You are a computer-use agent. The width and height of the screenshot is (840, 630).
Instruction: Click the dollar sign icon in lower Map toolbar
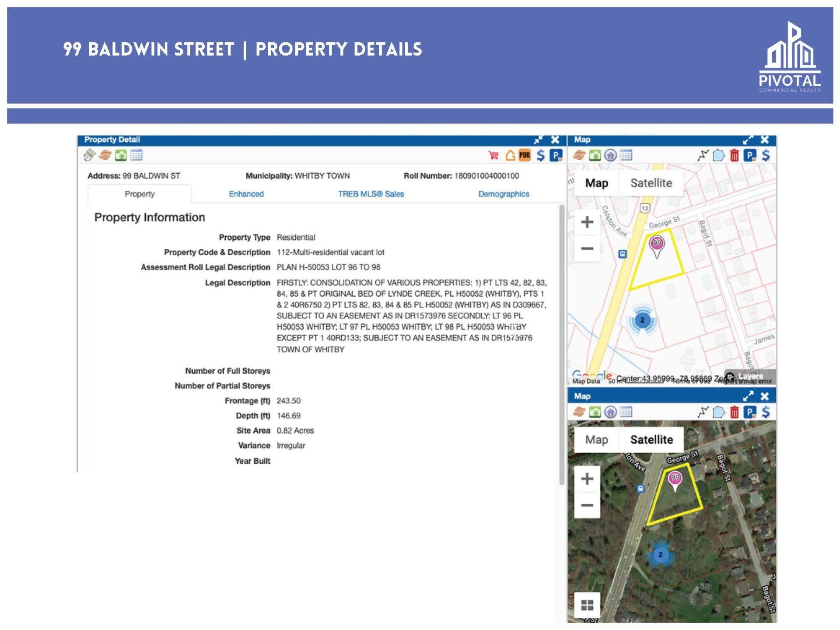click(x=766, y=412)
